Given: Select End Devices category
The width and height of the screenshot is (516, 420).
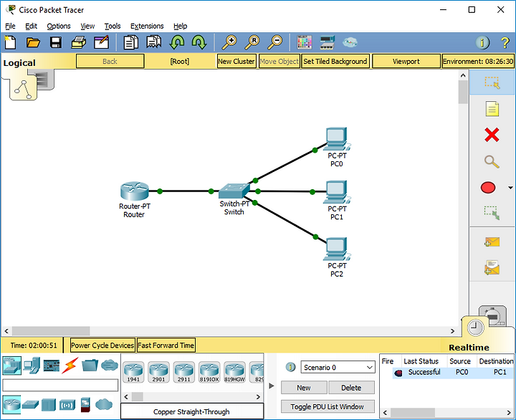Looking at the screenshot, I should (x=32, y=366).
